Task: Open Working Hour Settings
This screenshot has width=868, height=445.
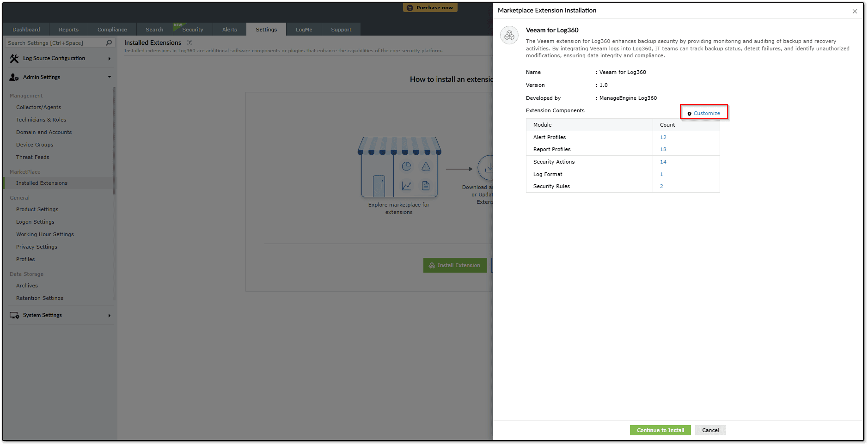Action: (x=45, y=234)
